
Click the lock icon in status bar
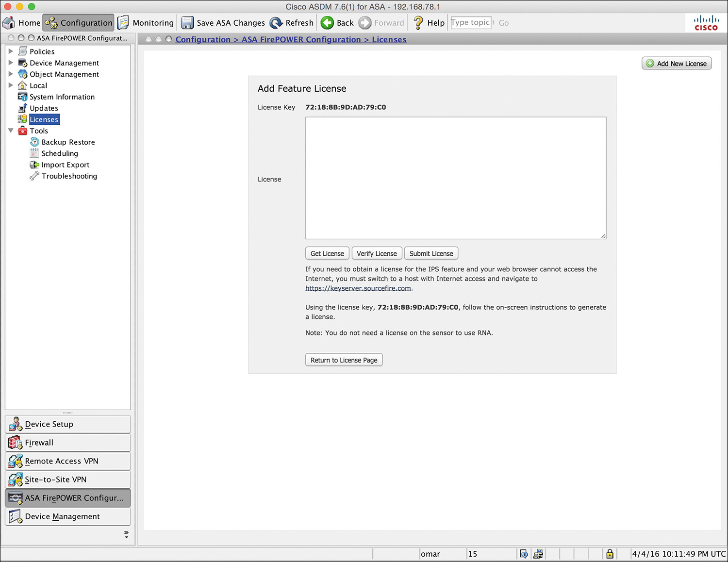click(610, 554)
